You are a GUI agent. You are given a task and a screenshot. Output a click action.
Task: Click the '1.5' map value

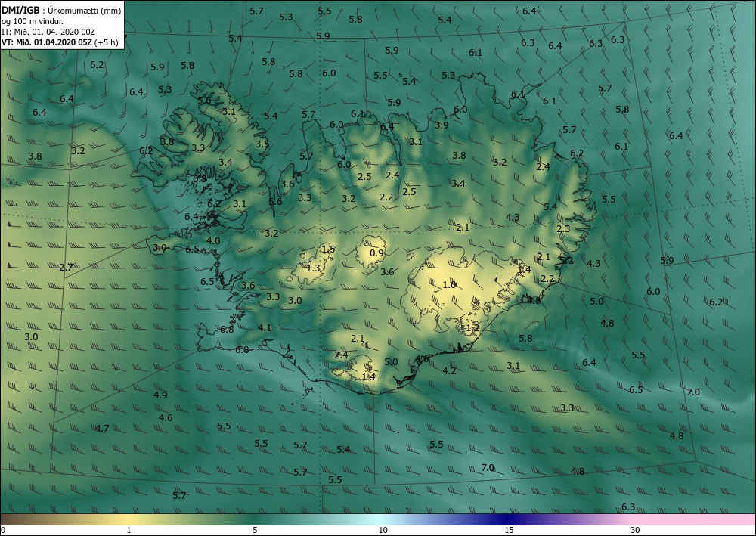[x=328, y=249]
